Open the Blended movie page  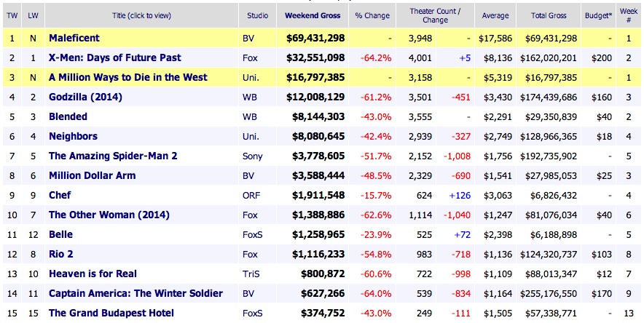tap(68, 116)
